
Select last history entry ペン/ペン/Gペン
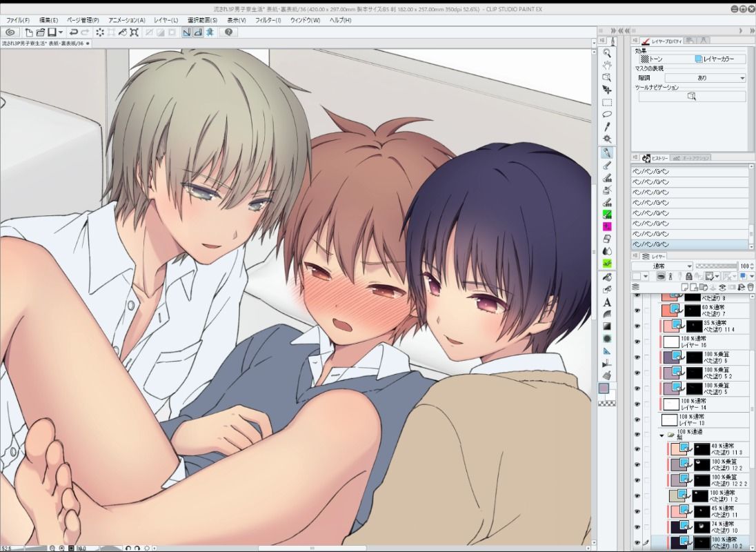(x=690, y=244)
